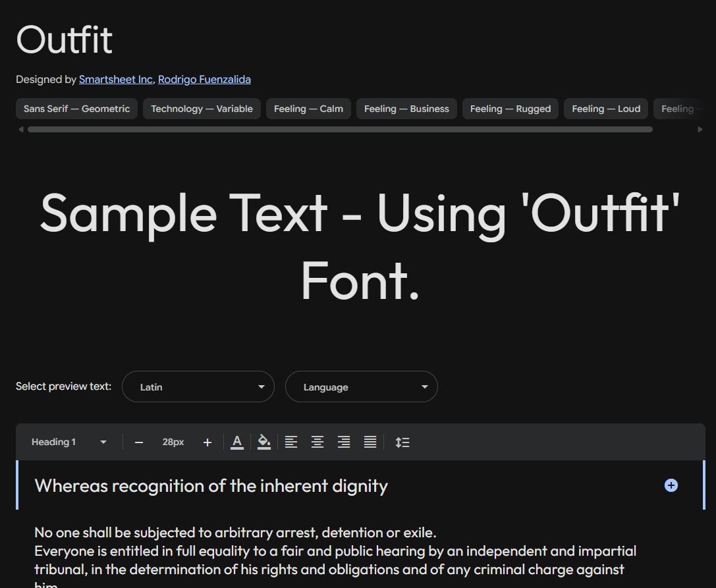716x588 pixels.
Task: Select the Feeling — Loud tag
Action: [x=606, y=109]
